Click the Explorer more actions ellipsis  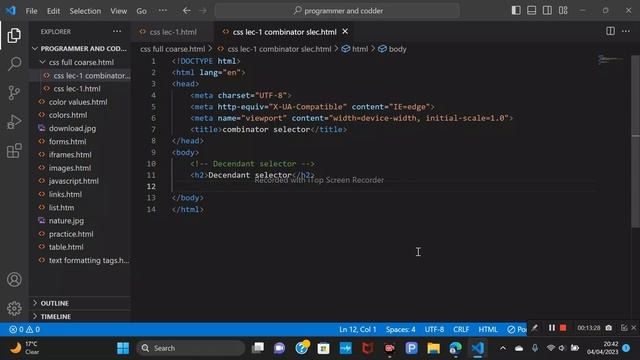(117, 31)
